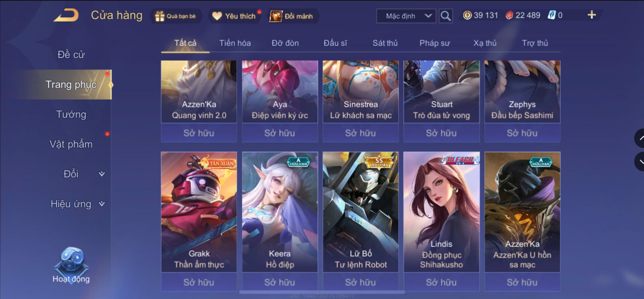Open the search magnifier icon
The height and width of the screenshot is (299, 644).
point(446,16)
